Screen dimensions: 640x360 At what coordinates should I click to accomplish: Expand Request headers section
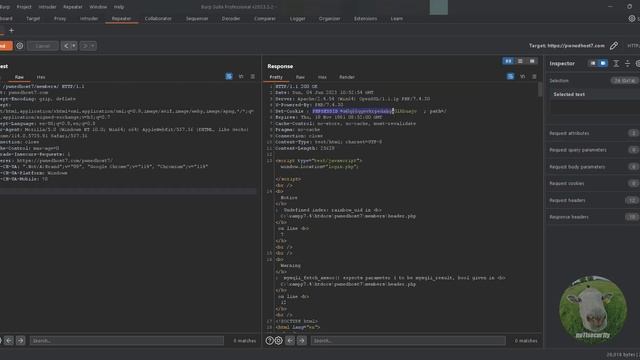click(x=593, y=200)
